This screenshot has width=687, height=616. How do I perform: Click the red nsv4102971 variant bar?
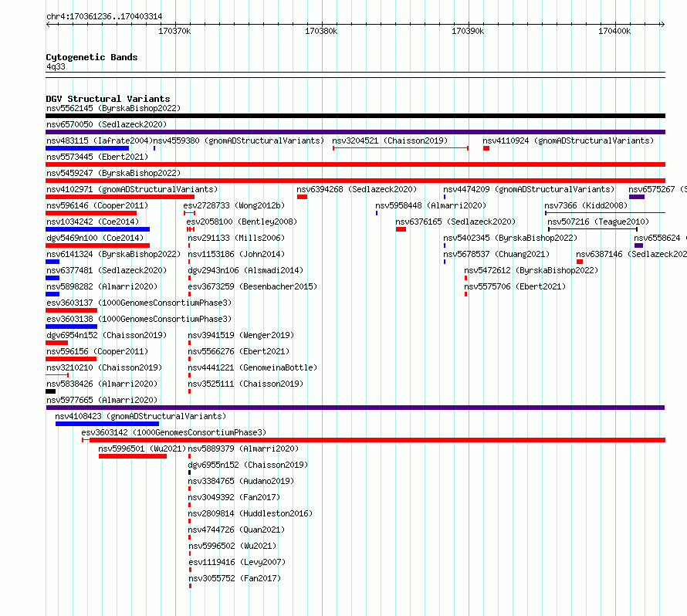point(120,197)
